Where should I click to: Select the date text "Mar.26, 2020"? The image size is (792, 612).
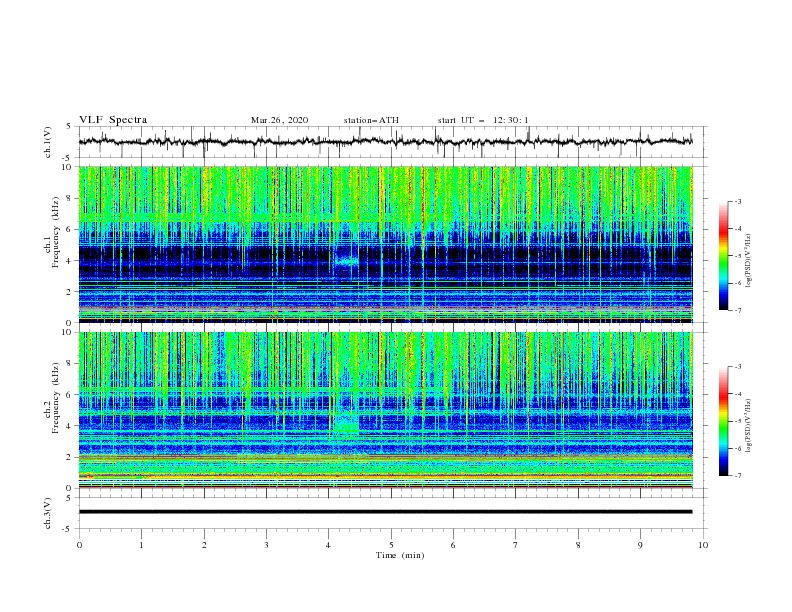pyautogui.click(x=279, y=120)
